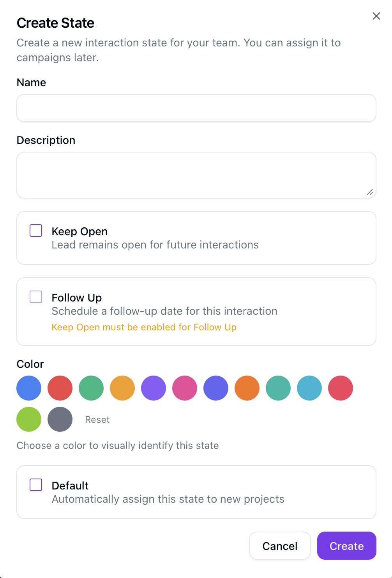Pick the purple color swatch

tap(154, 388)
